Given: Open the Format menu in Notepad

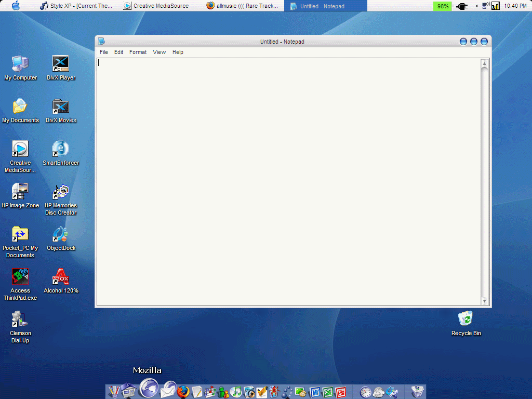Looking at the screenshot, I should (138, 52).
